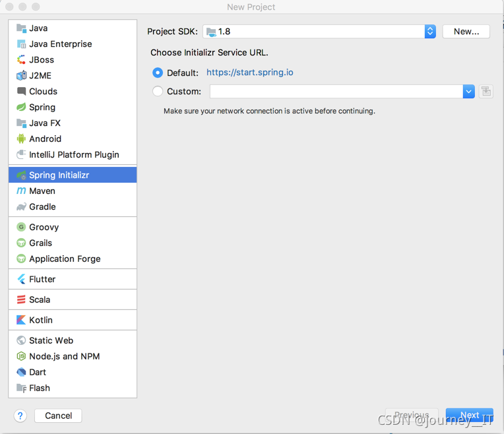Click the Gradle elephant icon
Viewport: 504px width, 434px height.
click(x=21, y=206)
